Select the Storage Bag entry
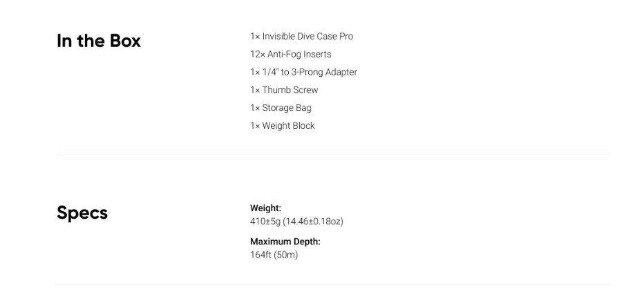 click(281, 108)
